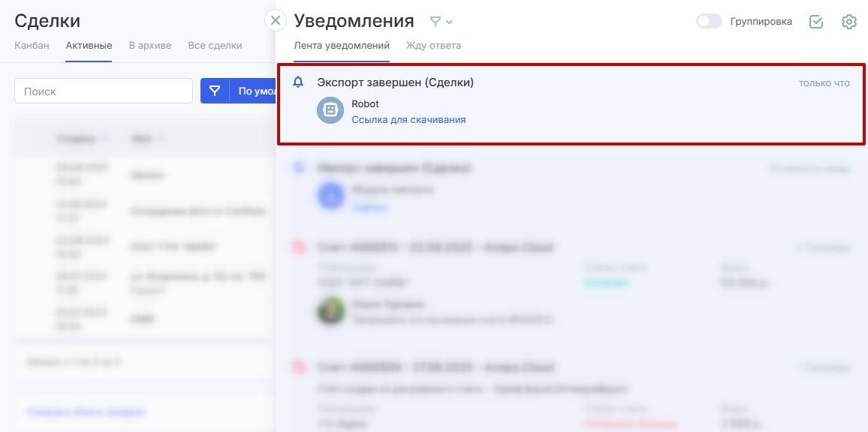Click the bell icon on export notification

298,82
